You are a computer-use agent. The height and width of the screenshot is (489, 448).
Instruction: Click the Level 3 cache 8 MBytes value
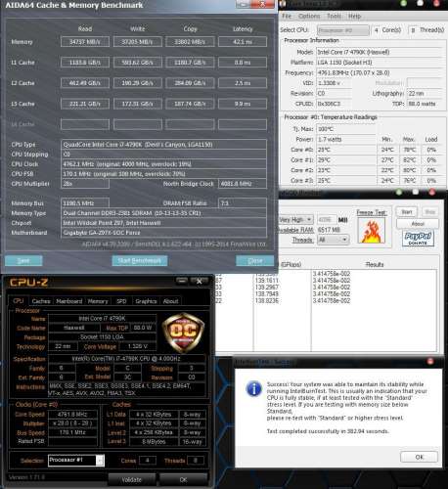point(154,442)
